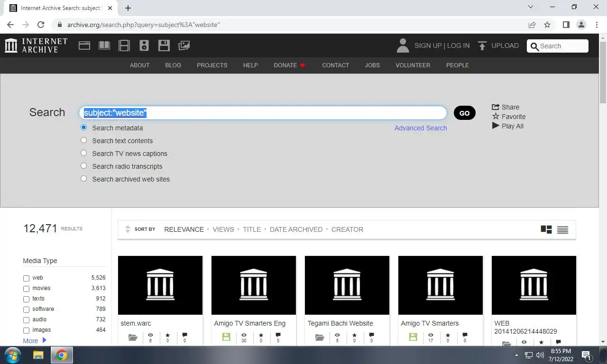607x364 pixels.
Task: Click the volume tray icon
Action: pos(540,355)
